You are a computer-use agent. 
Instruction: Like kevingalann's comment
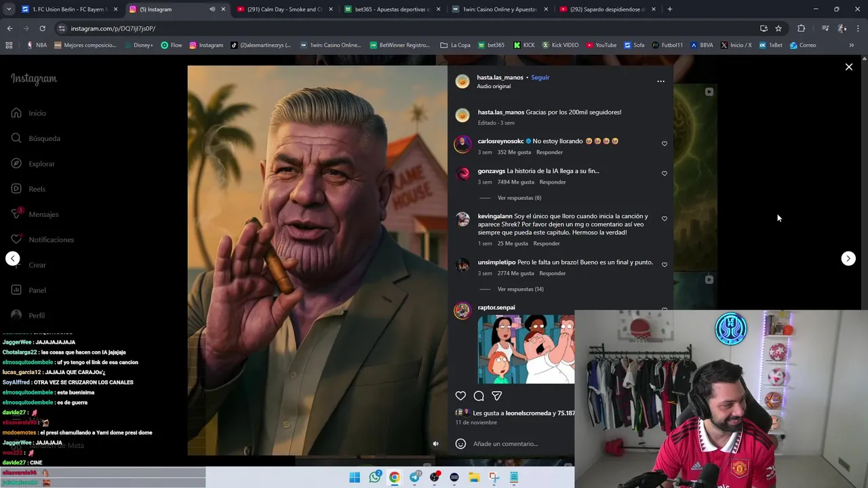665,219
